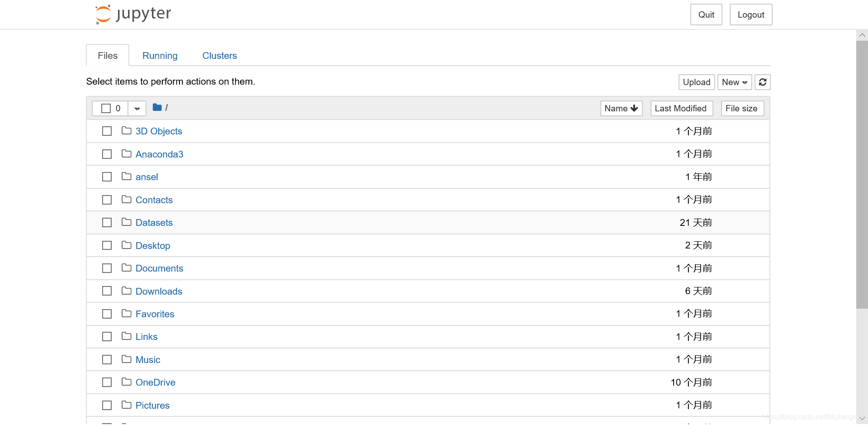Viewport: 868px width, 425px height.
Task: Click the Jupyter logo
Action: pyautogui.click(x=133, y=14)
